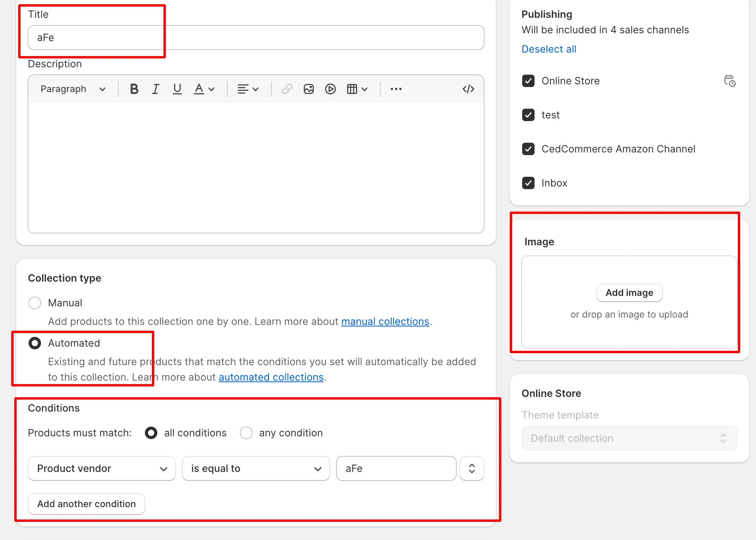Click the underline formatting icon
756x540 pixels.
[x=177, y=89]
